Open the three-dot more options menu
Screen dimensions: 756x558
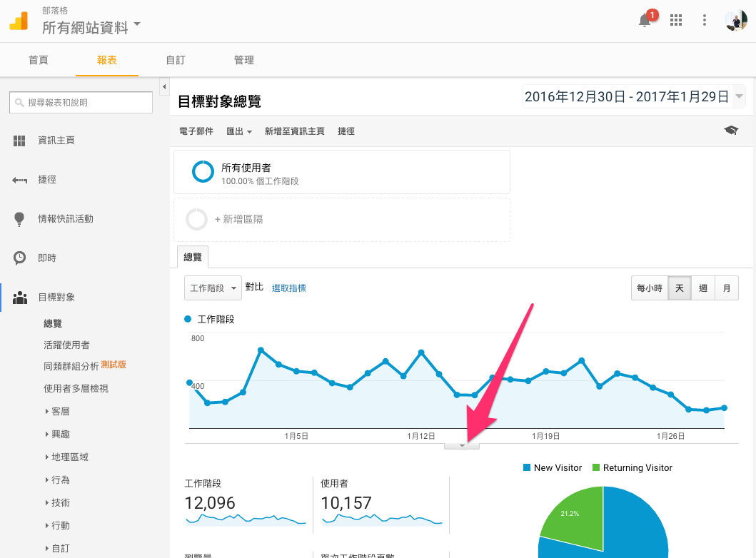pyautogui.click(x=705, y=20)
